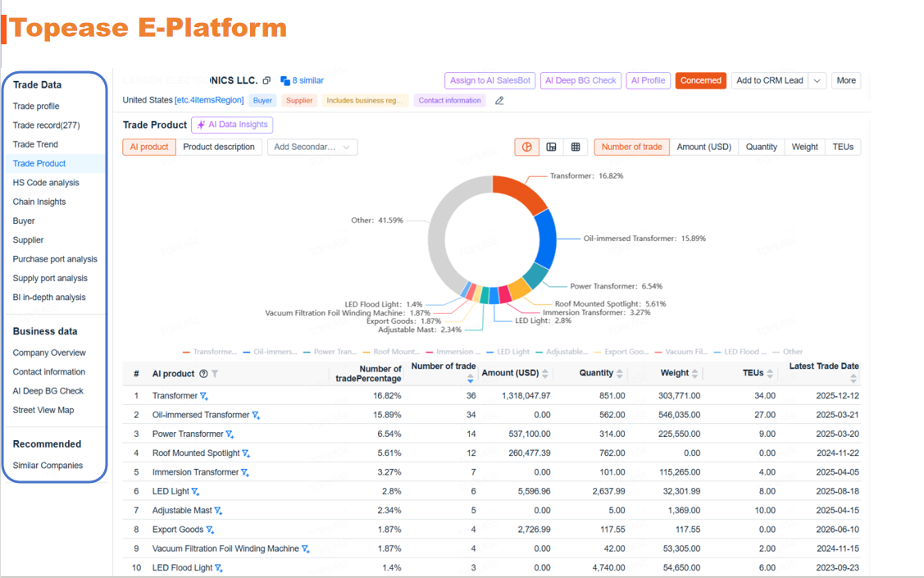Click the orange Transformer donut segment
Screen dimensions: 924x578
tap(521, 192)
